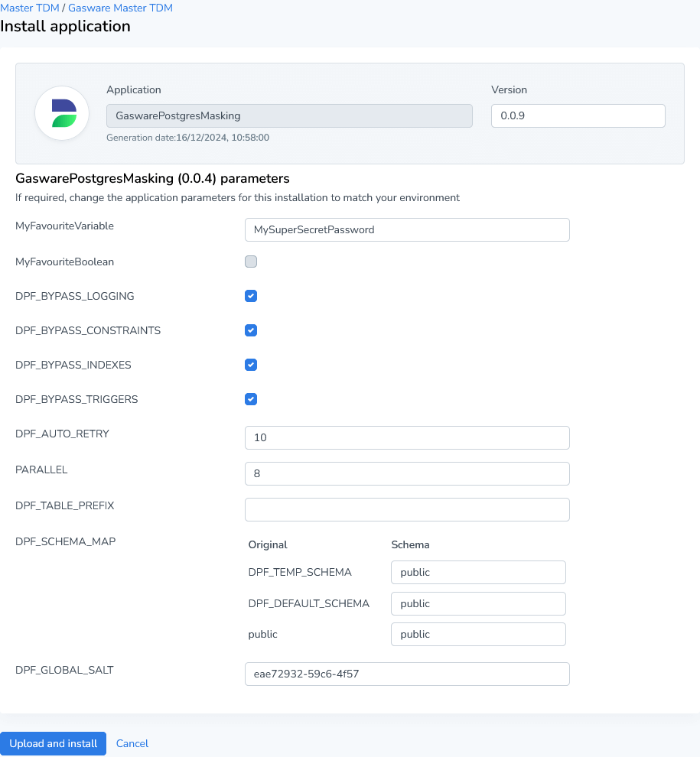Uncheck the DPF_BYPASS_CONSTRAINTS option
The image size is (700, 757).
click(x=251, y=330)
